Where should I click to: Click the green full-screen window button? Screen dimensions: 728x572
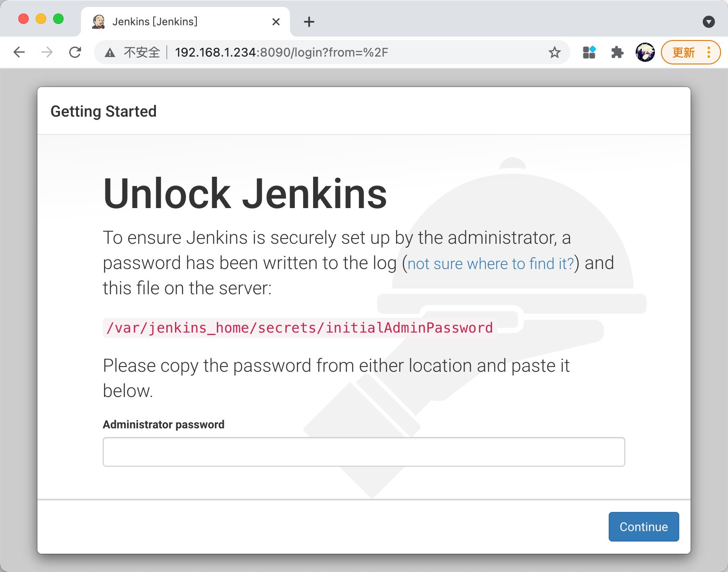58,19
